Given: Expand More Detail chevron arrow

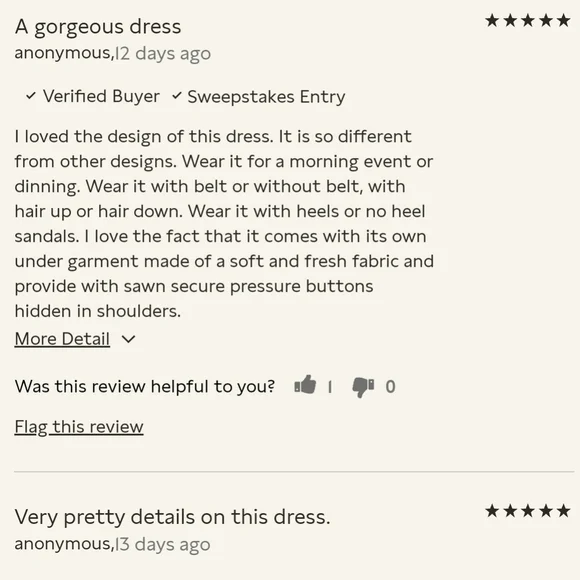Looking at the screenshot, I should (x=128, y=339).
